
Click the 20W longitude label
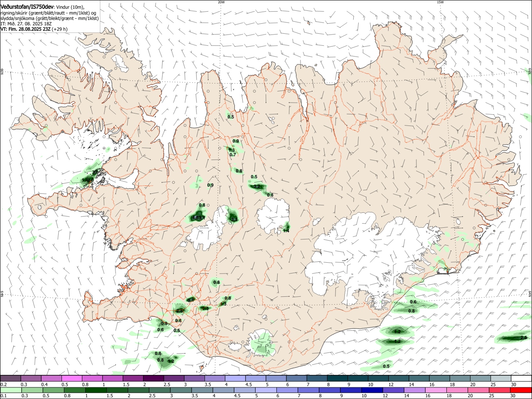(221, 2)
